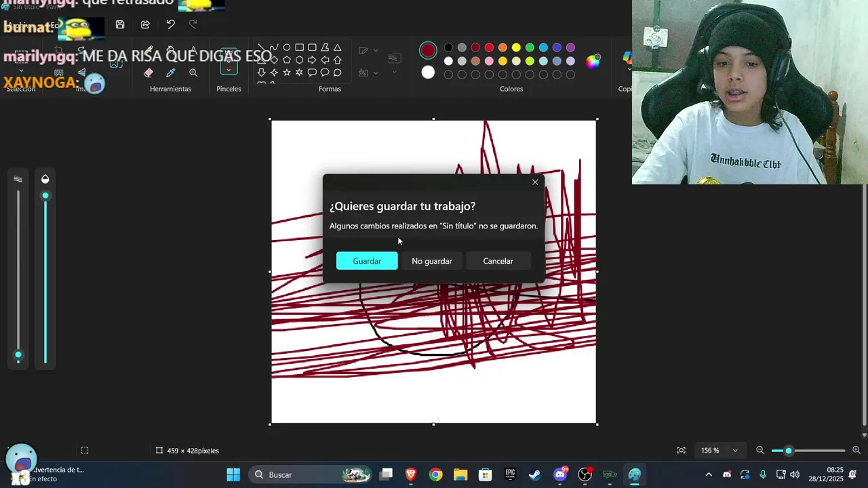Open File Explorer from the taskbar
Screen dimensions: 868x488
tap(460, 474)
